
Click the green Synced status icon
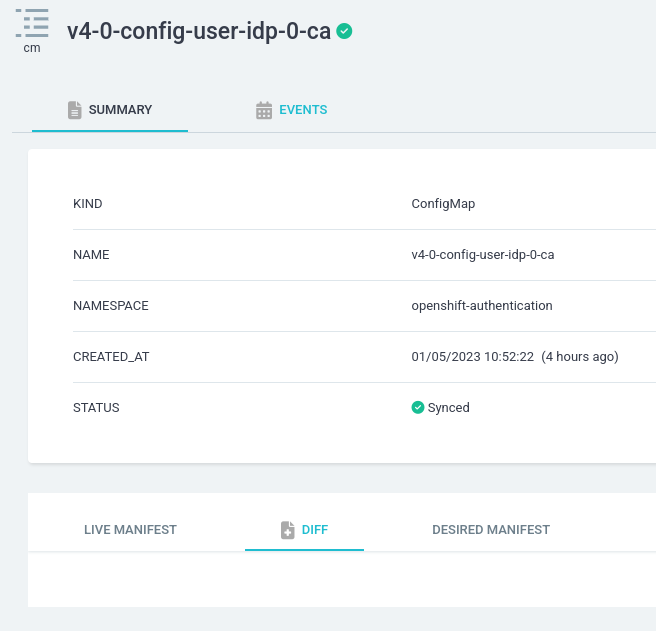pos(418,407)
